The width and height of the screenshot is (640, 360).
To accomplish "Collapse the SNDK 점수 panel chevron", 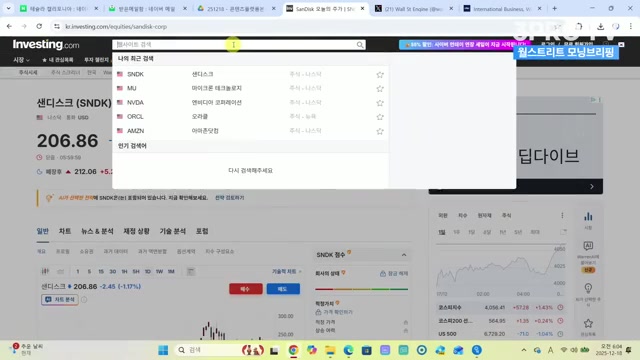I will [x=404, y=255].
